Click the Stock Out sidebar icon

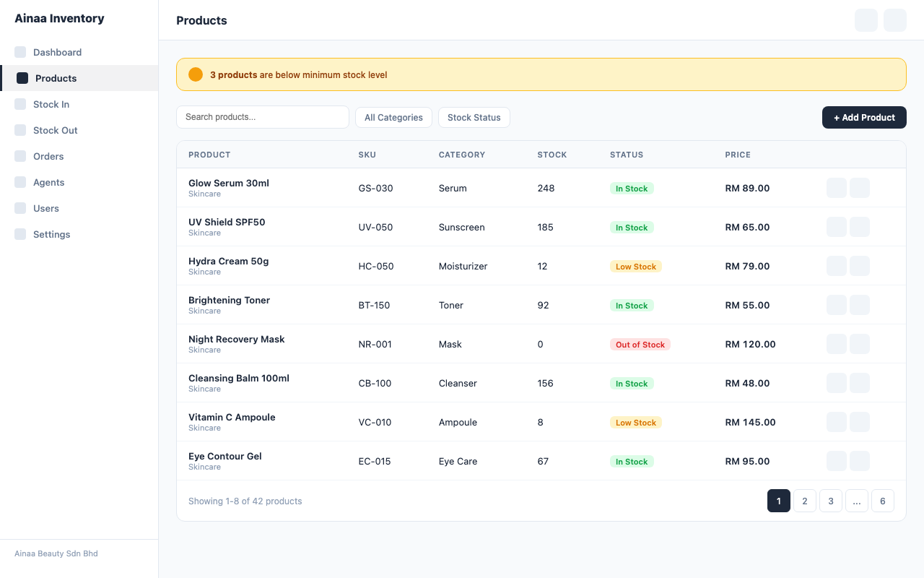click(x=19, y=130)
